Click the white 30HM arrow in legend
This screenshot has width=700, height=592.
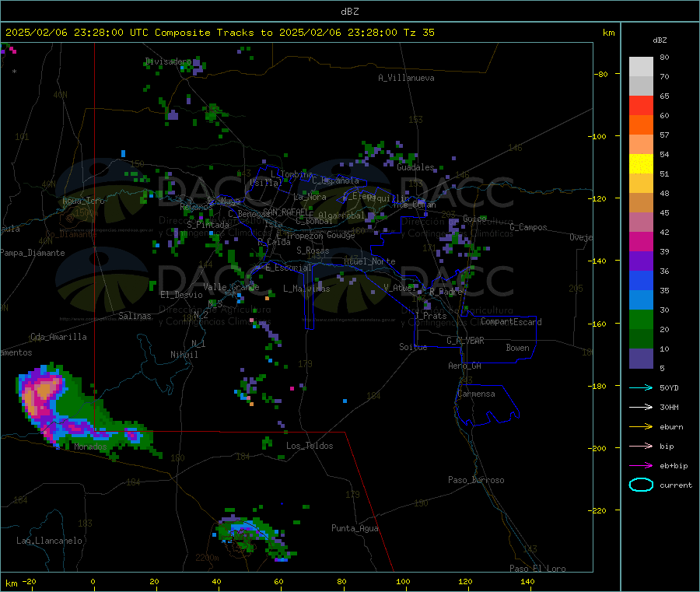point(641,407)
